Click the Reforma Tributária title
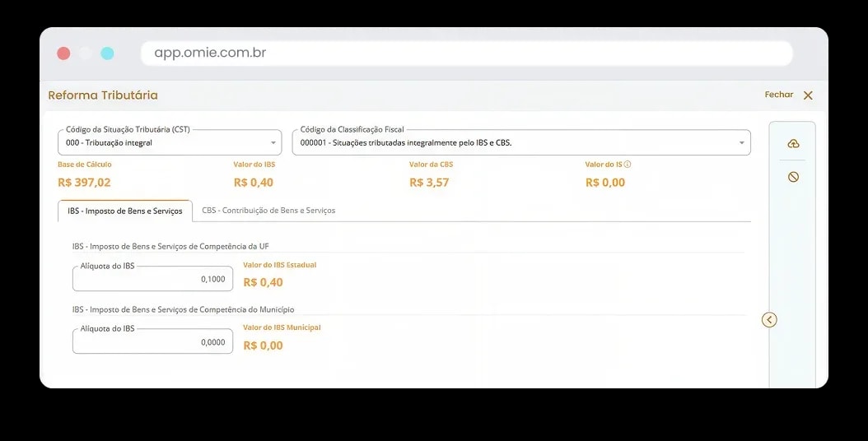 pyautogui.click(x=103, y=95)
